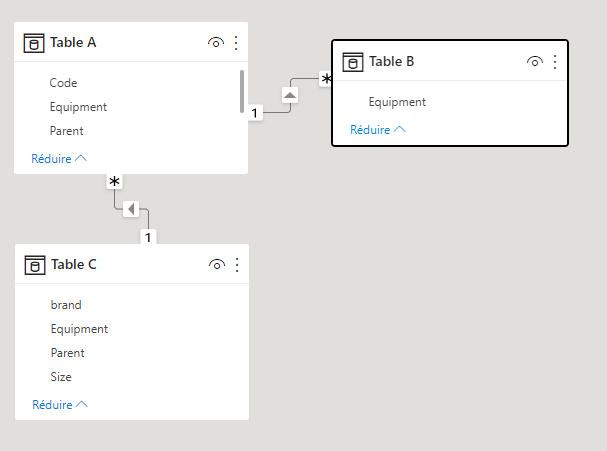This screenshot has height=451, width=607.
Task: Select the Table A header title
Action: (x=73, y=42)
